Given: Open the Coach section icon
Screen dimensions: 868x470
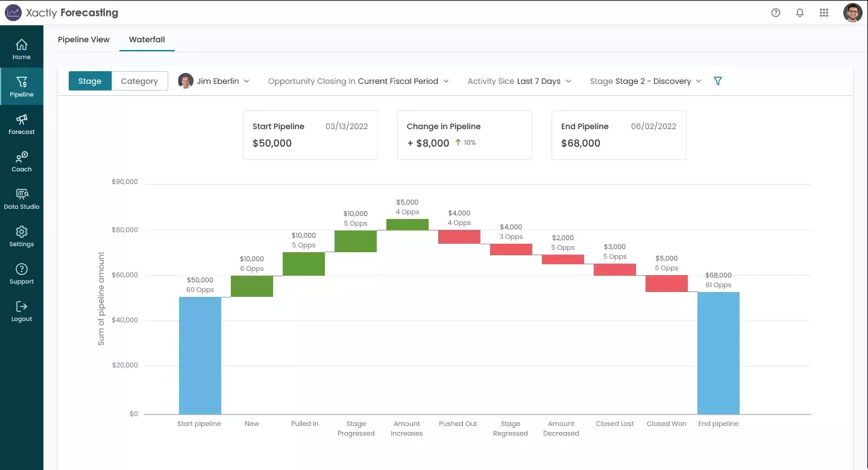Looking at the screenshot, I should (x=22, y=157).
